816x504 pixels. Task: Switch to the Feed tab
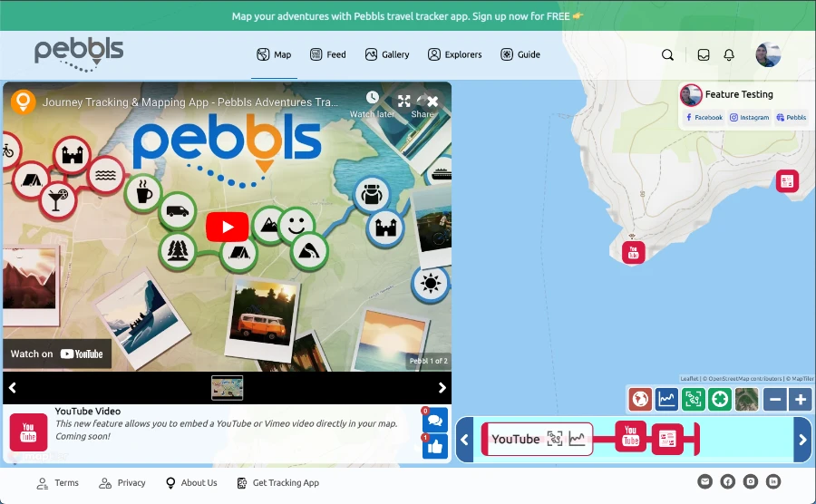pyautogui.click(x=328, y=54)
